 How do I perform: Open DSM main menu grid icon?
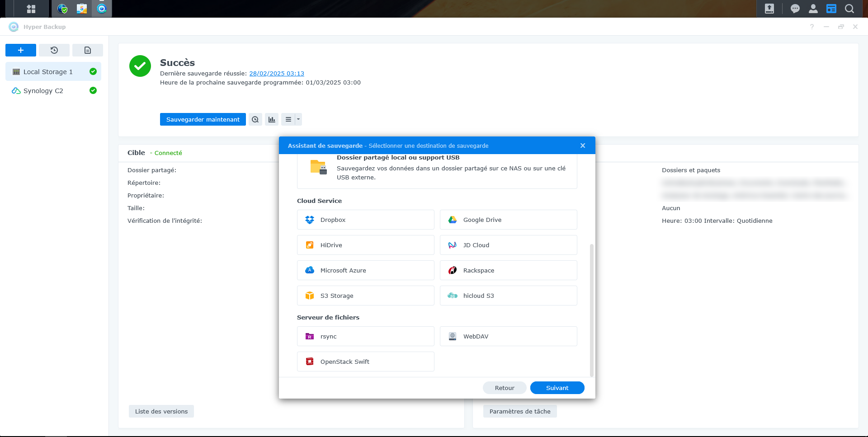click(x=31, y=9)
